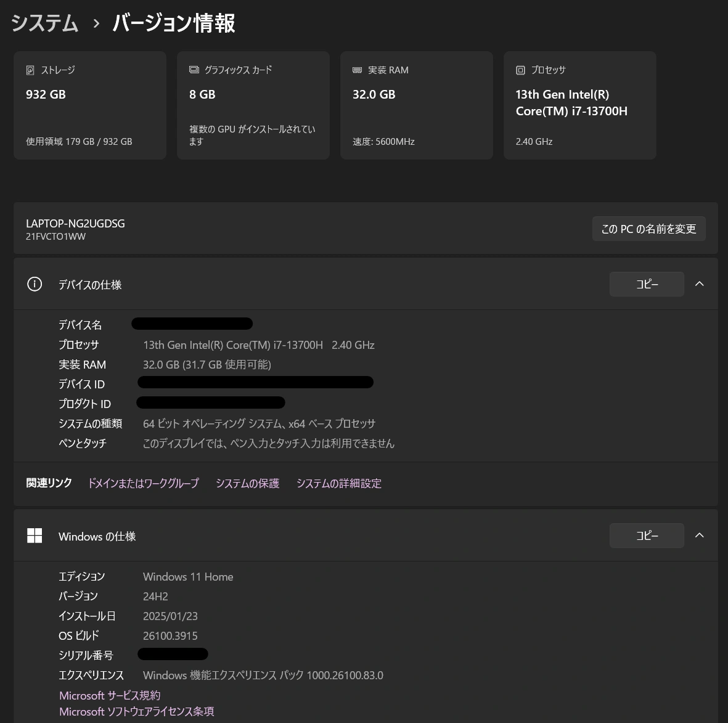Select the 実装 RAM 32.0 GB card
This screenshot has width=728, height=723.
pos(417,105)
